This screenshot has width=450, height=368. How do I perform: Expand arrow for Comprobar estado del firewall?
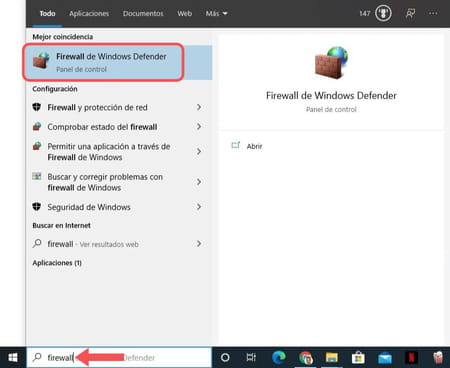(x=199, y=127)
